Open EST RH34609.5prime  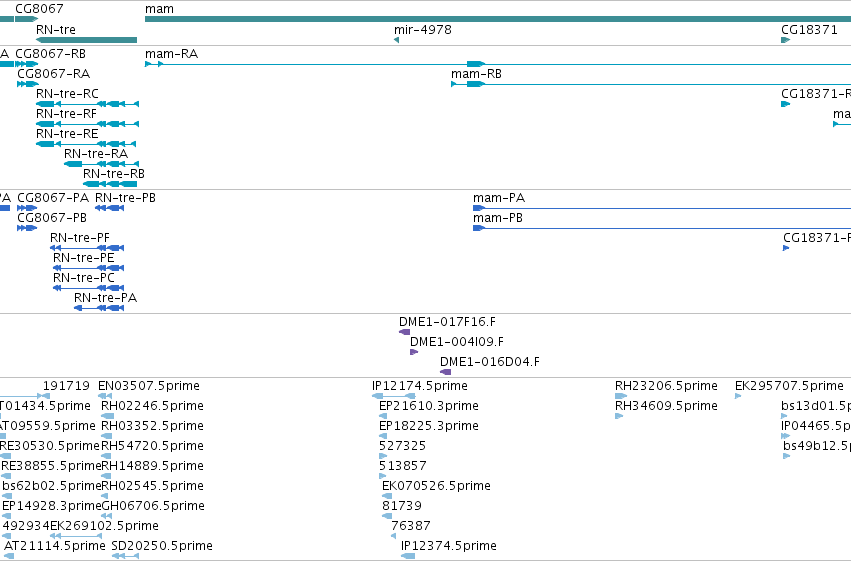[666, 406]
